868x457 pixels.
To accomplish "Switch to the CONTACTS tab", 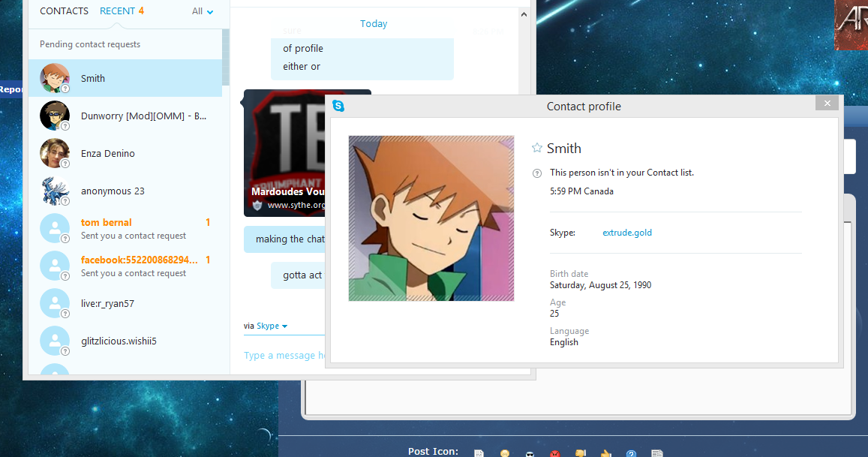I will click(64, 11).
